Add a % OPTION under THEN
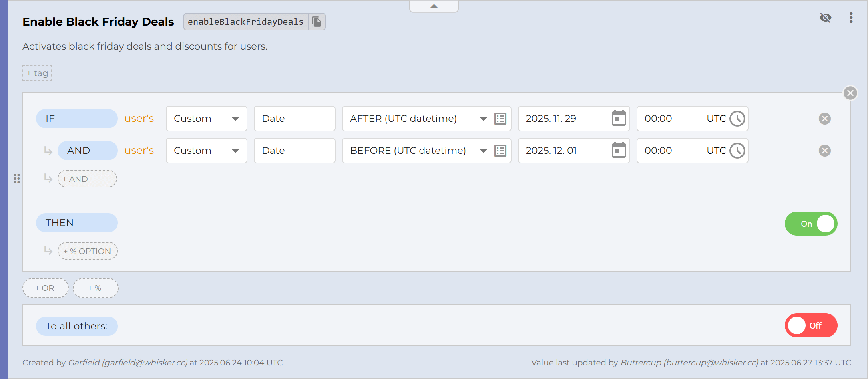 [x=87, y=251]
